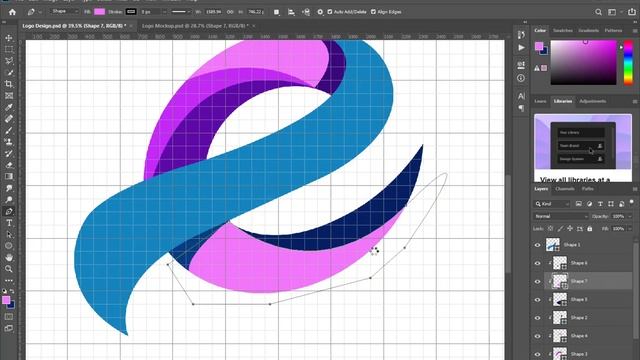The image size is (640, 360).
Task: Select the Gradient tool
Action: point(9,177)
